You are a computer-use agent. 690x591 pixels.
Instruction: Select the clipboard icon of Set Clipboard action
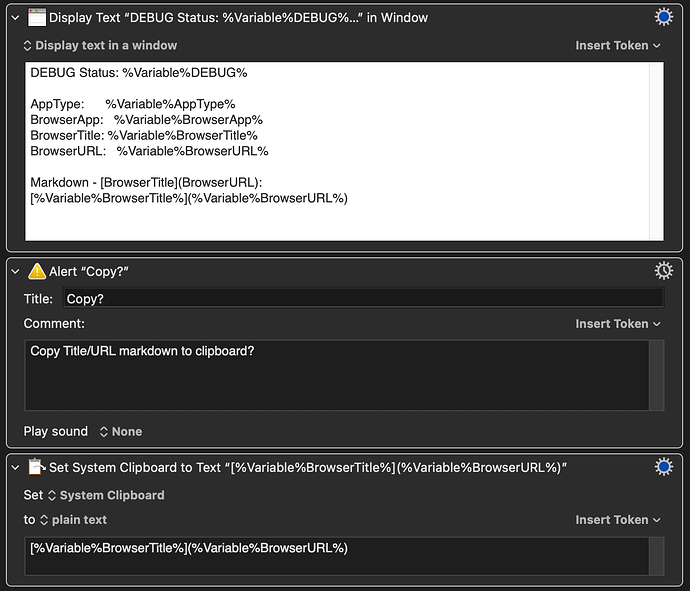click(x=37, y=467)
